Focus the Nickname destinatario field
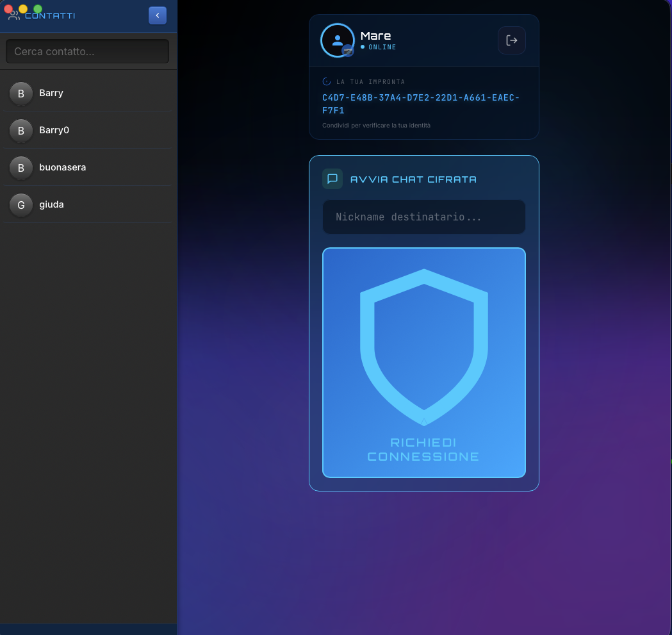672x635 pixels. coord(423,217)
